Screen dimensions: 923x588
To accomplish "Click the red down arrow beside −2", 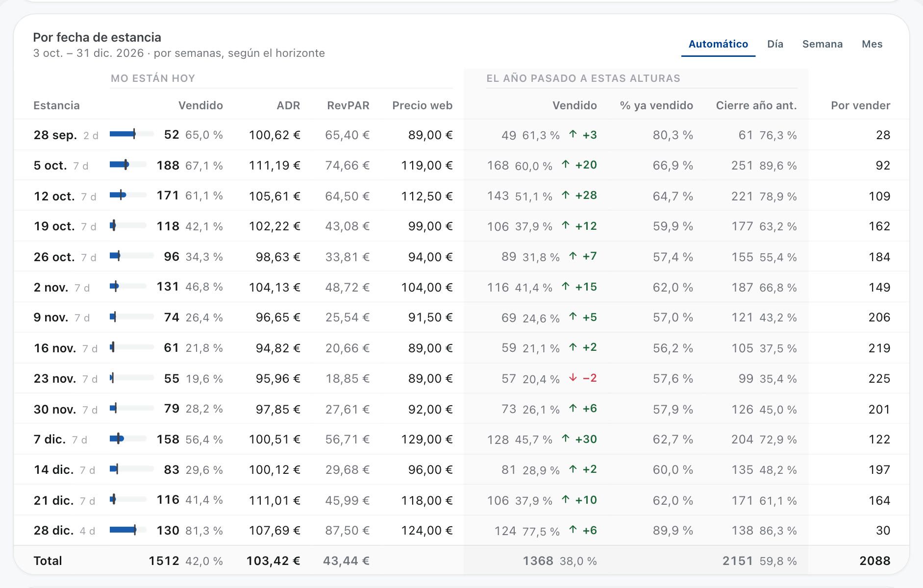I will coord(573,378).
